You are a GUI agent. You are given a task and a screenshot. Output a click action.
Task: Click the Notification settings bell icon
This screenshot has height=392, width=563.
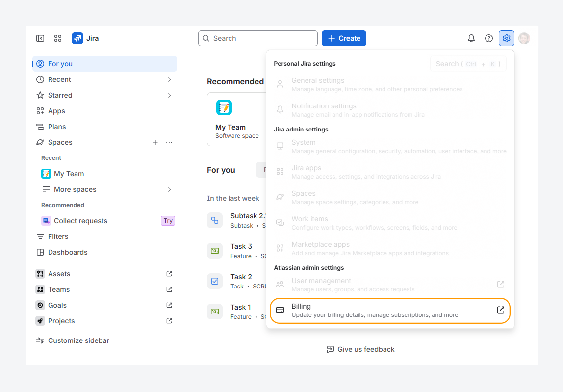click(280, 109)
